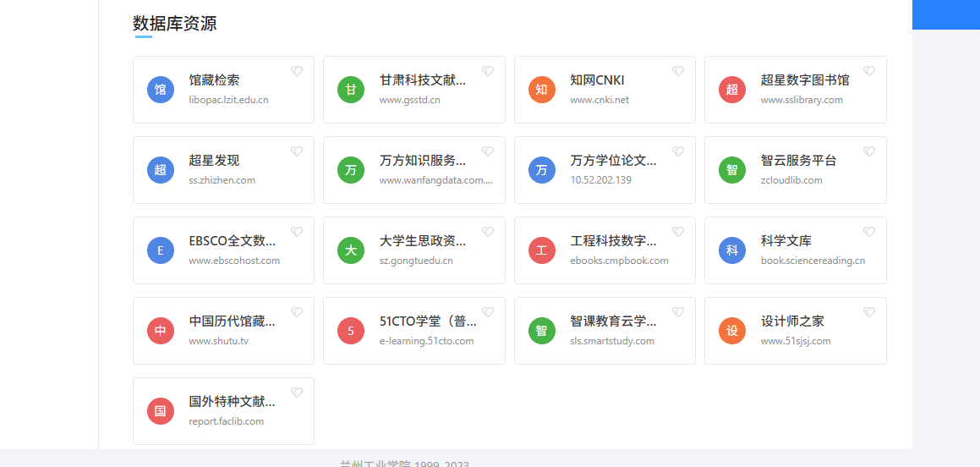This screenshot has width=980, height=467.
Task: Click the green 甘 icon for 甘肃科技文献
Action: pyautogui.click(x=351, y=90)
